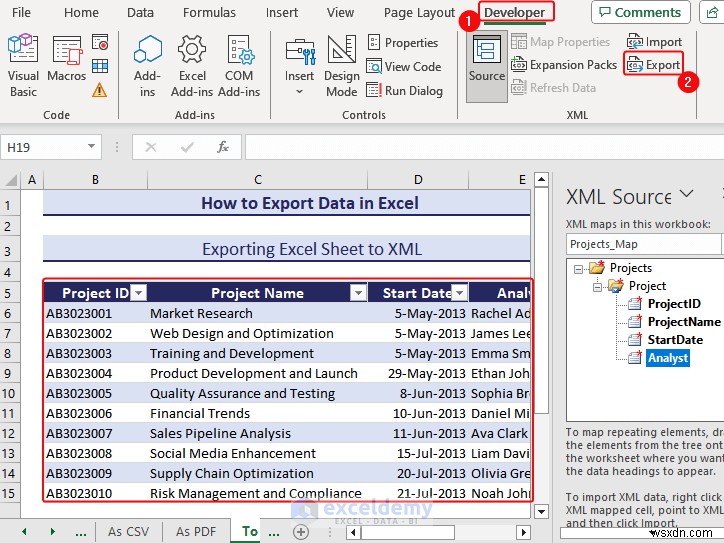Select row 9 header
Image resolution: width=724 pixels, height=543 pixels.
coord(9,373)
